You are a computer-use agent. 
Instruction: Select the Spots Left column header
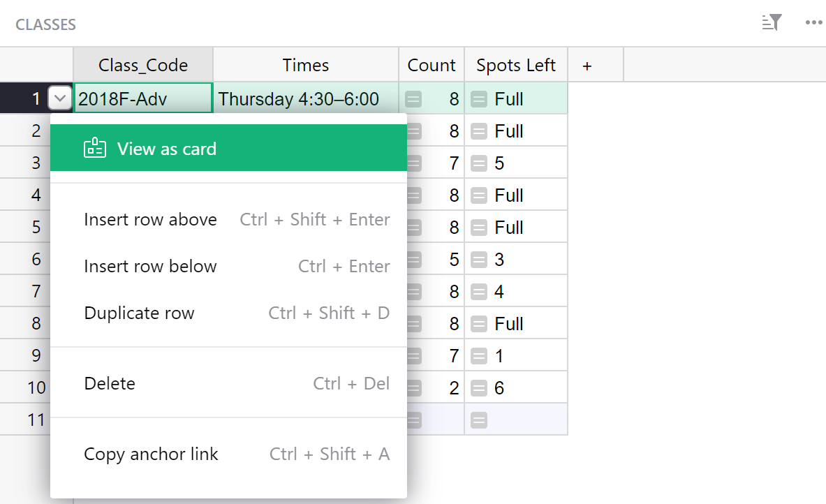point(516,66)
